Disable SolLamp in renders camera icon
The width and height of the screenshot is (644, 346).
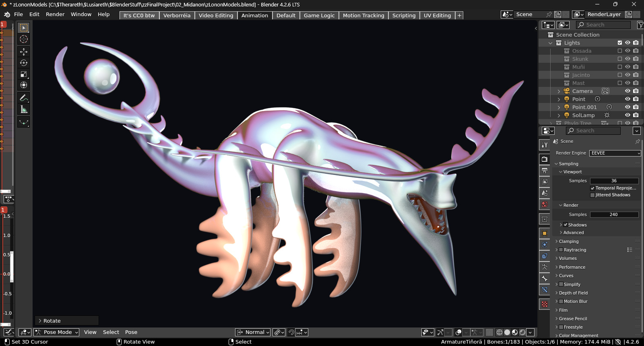(x=636, y=115)
